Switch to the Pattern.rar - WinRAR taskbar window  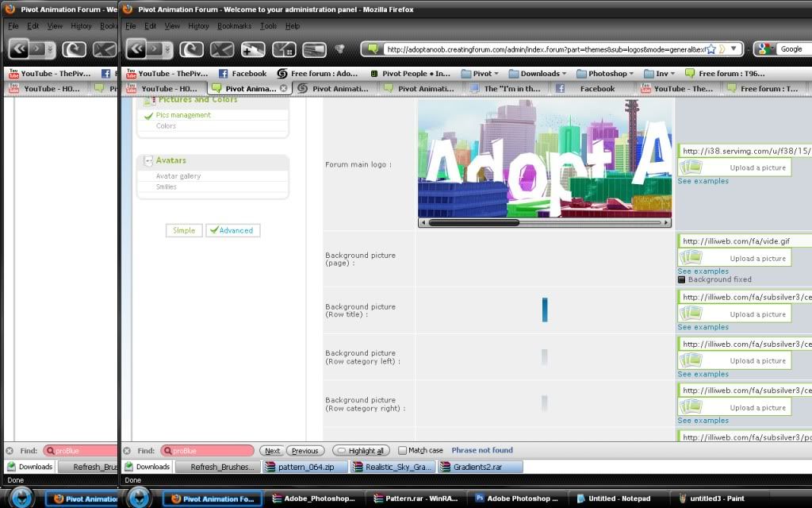416,498
